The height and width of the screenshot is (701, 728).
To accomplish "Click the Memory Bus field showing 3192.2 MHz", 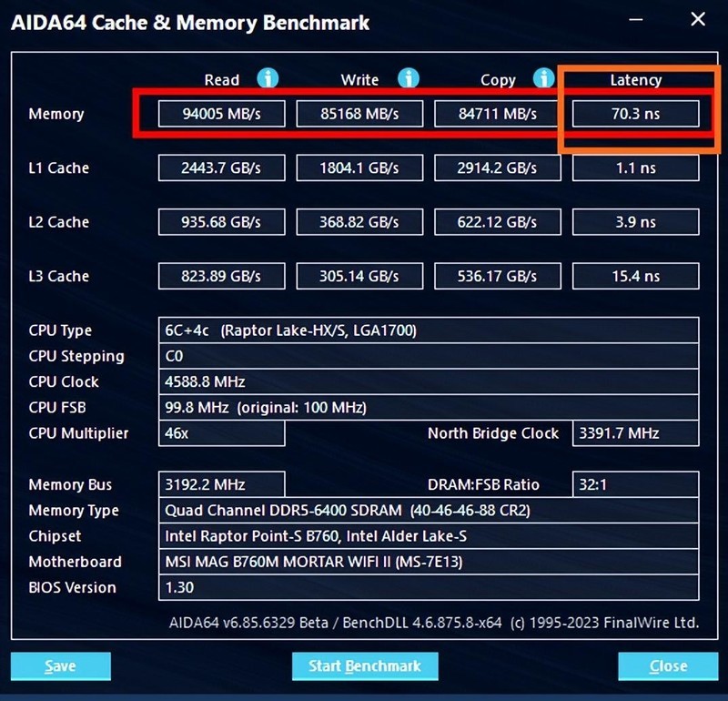I will tap(222, 484).
